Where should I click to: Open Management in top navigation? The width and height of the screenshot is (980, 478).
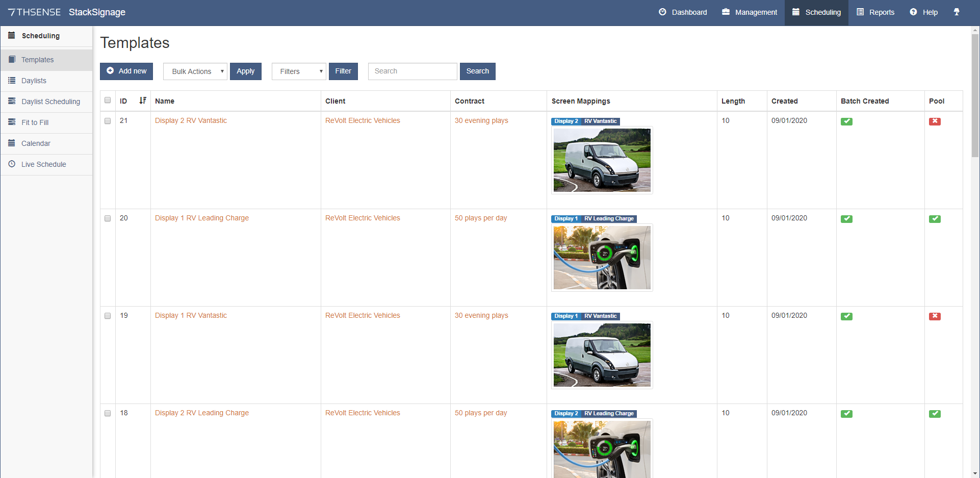click(750, 12)
